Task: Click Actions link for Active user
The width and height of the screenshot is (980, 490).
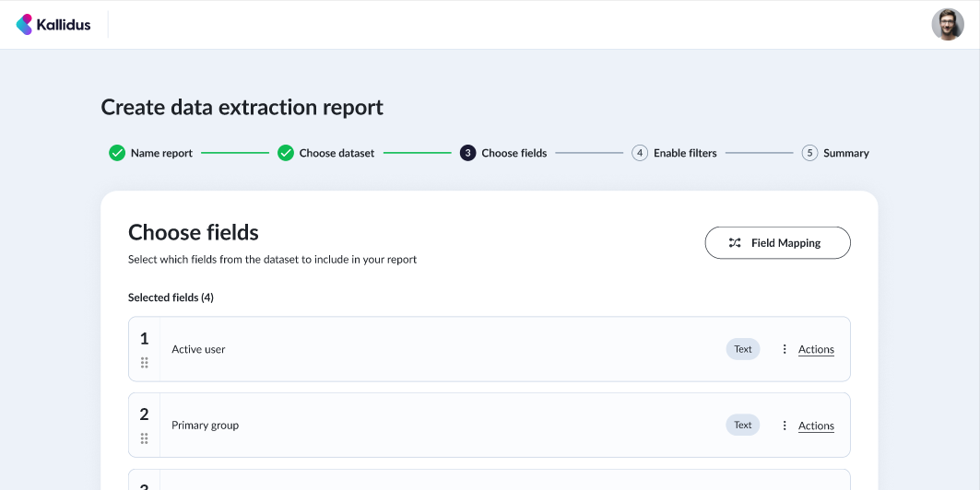Action: click(816, 349)
